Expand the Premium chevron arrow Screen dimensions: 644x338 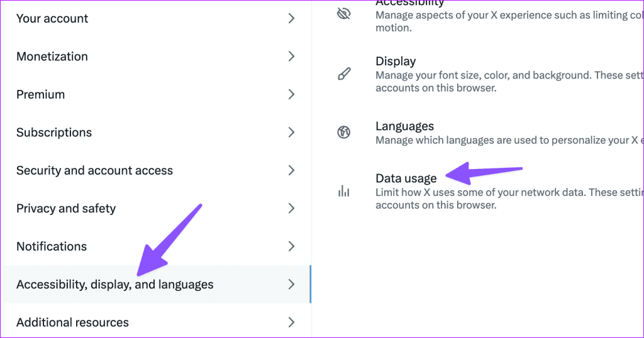point(291,94)
